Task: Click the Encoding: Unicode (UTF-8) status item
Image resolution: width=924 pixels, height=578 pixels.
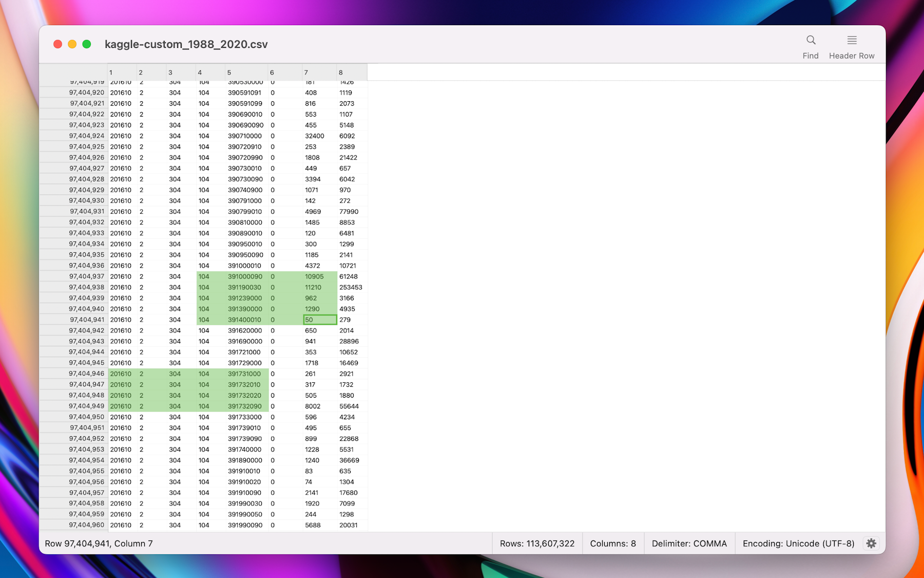Action: click(x=798, y=543)
